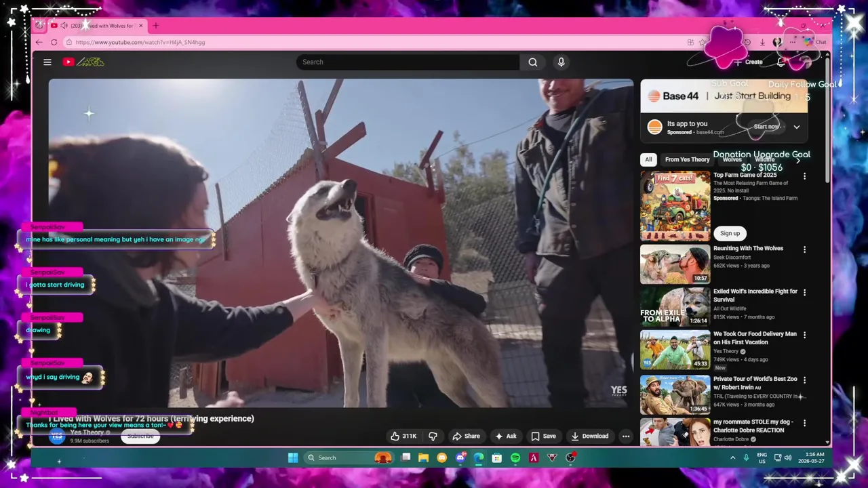This screenshot has width=868, height=488.
Task: Open options for Private Tour video
Action: [x=805, y=380]
